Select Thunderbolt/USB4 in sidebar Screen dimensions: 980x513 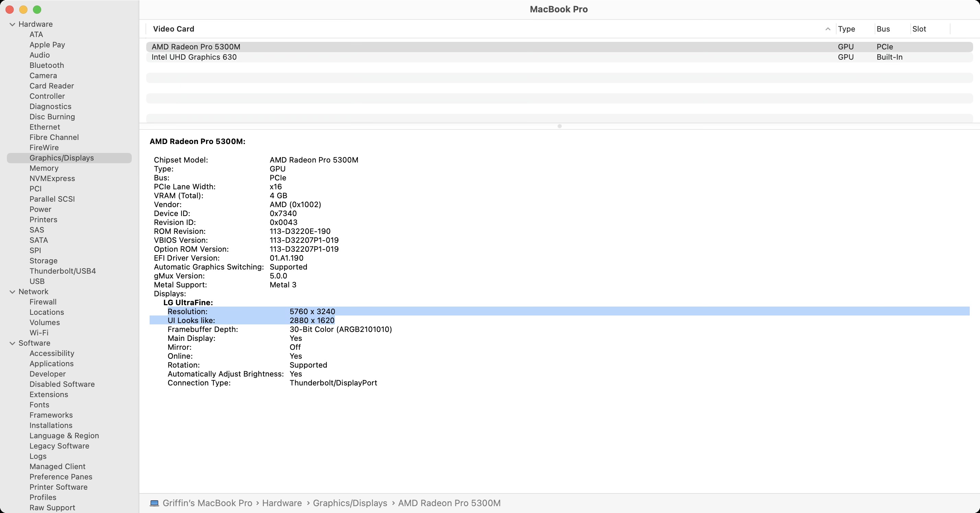(x=63, y=271)
